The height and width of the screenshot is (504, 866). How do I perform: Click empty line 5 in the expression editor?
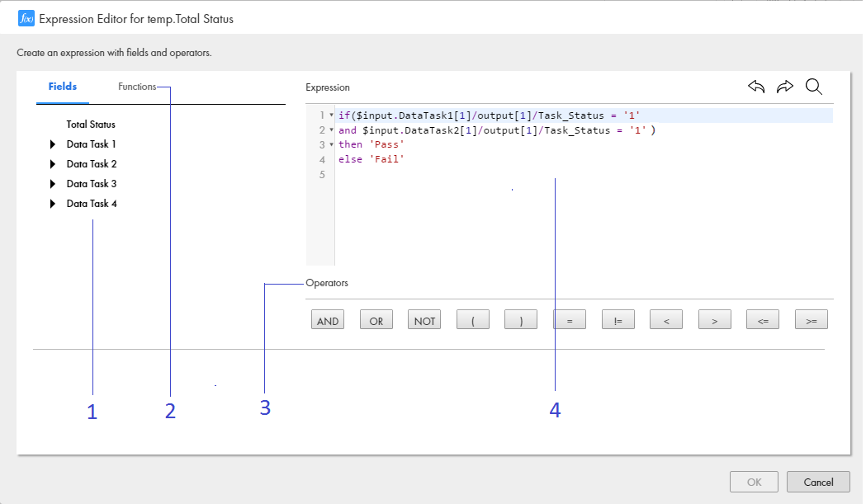pyautogui.click(x=584, y=174)
